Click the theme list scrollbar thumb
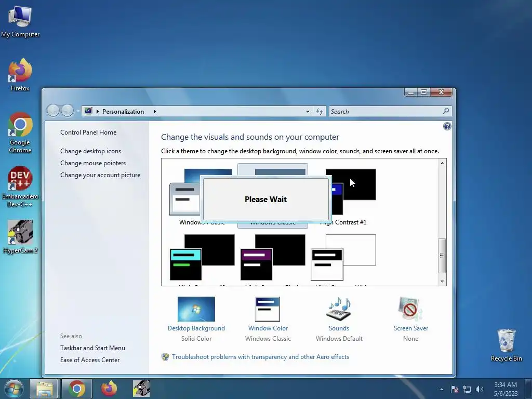Screen dimensions: 532x399 [x=442, y=256]
